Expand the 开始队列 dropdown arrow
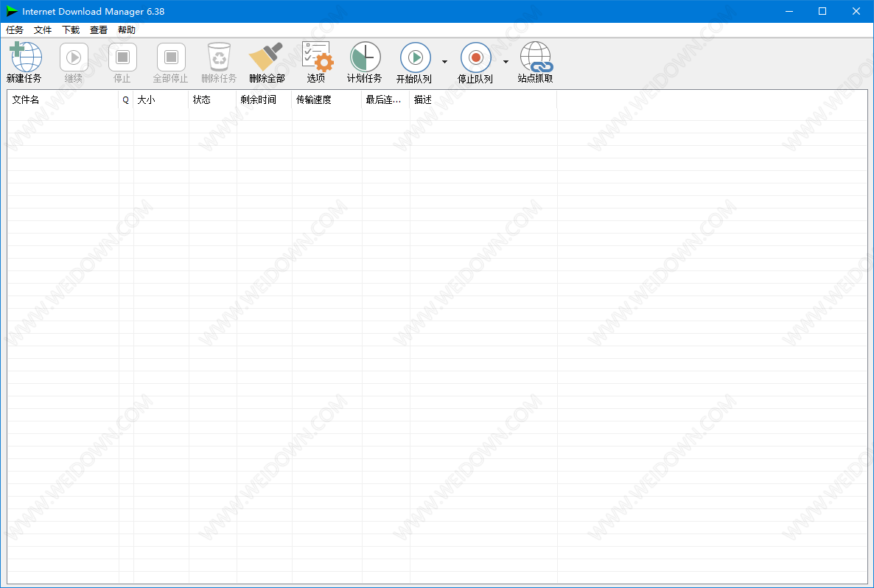874x588 pixels. (444, 62)
